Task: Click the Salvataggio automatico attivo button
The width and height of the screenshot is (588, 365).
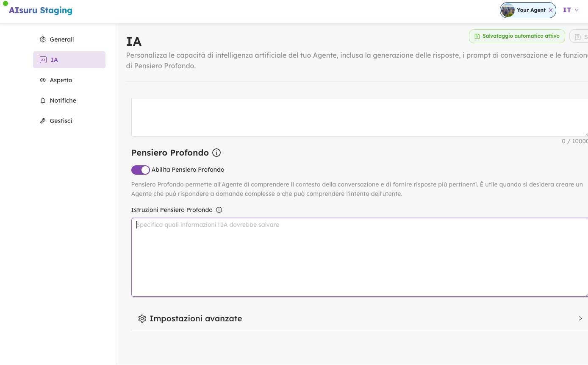Action: [516, 36]
